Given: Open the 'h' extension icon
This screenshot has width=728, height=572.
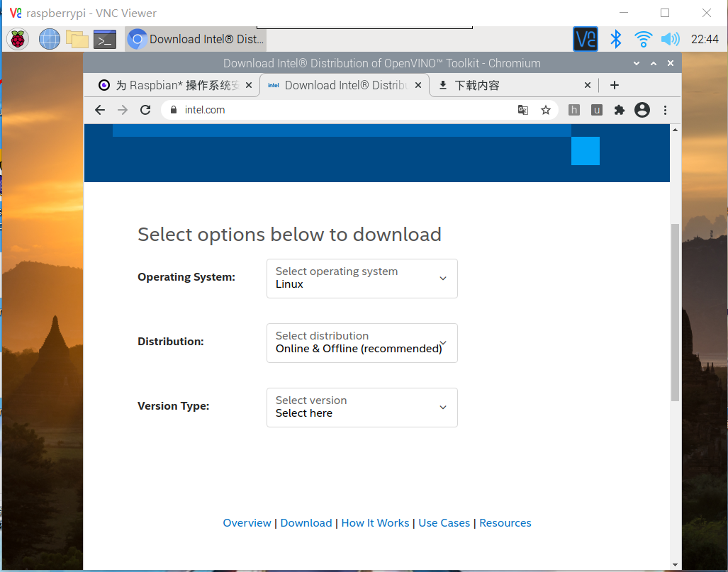Looking at the screenshot, I should pyautogui.click(x=574, y=110).
